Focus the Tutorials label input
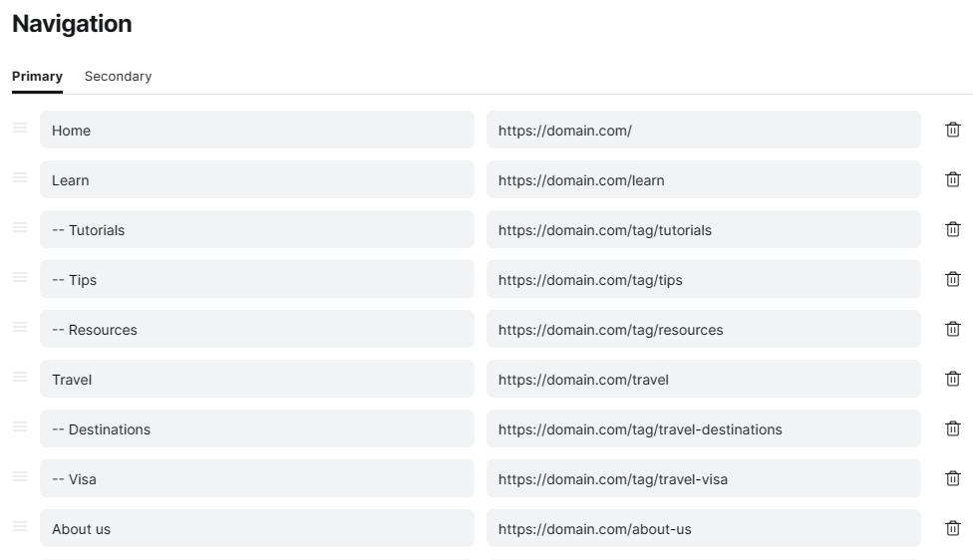This screenshot has height=560, width=978. [x=256, y=229]
